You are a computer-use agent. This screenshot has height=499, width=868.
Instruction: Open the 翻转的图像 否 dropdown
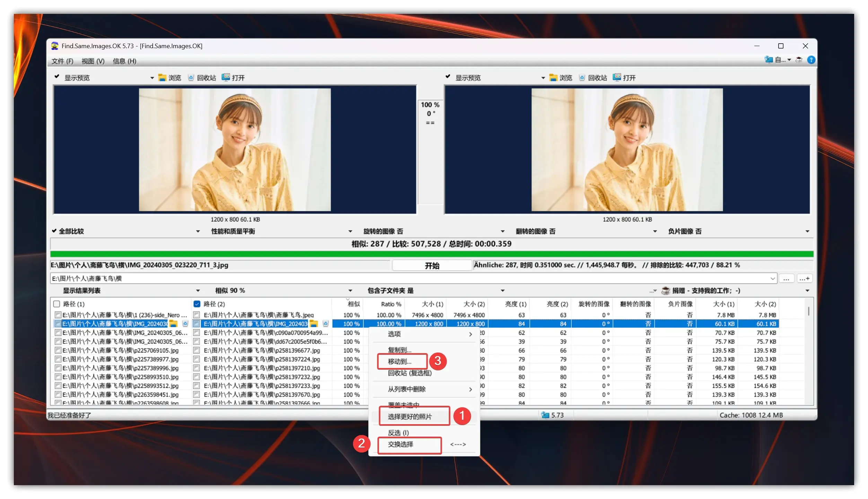[x=655, y=231]
